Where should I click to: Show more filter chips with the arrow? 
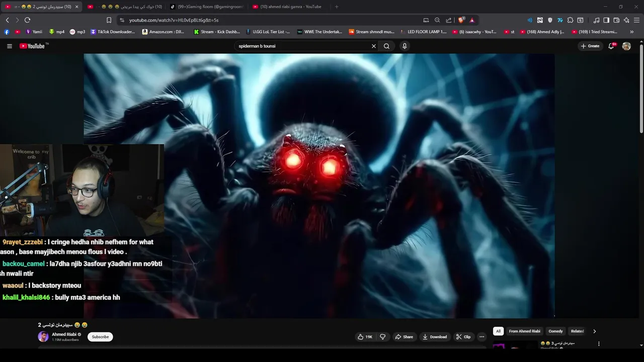point(594,331)
